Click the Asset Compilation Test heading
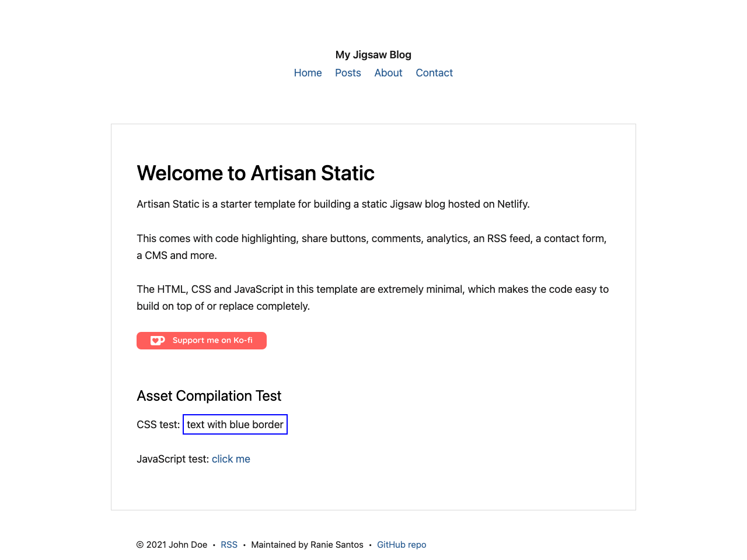This screenshot has height=560, width=747. pyautogui.click(x=209, y=395)
